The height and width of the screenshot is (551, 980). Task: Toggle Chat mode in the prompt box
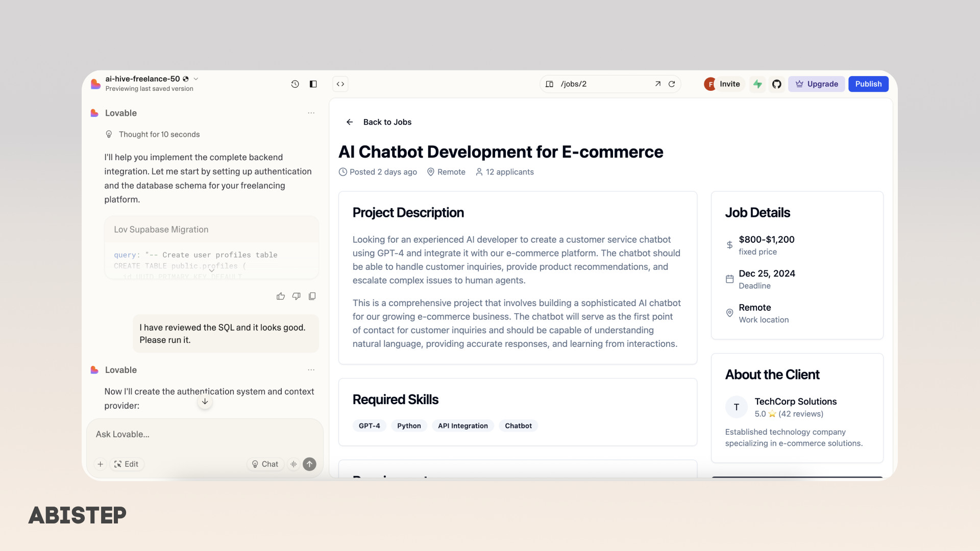tap(265, 464)
